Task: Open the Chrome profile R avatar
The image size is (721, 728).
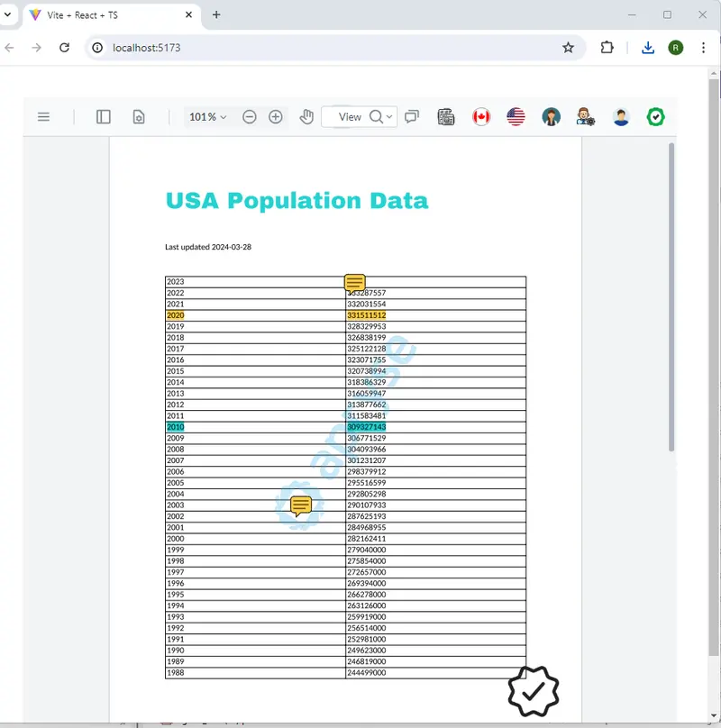Action: (675, 48)
